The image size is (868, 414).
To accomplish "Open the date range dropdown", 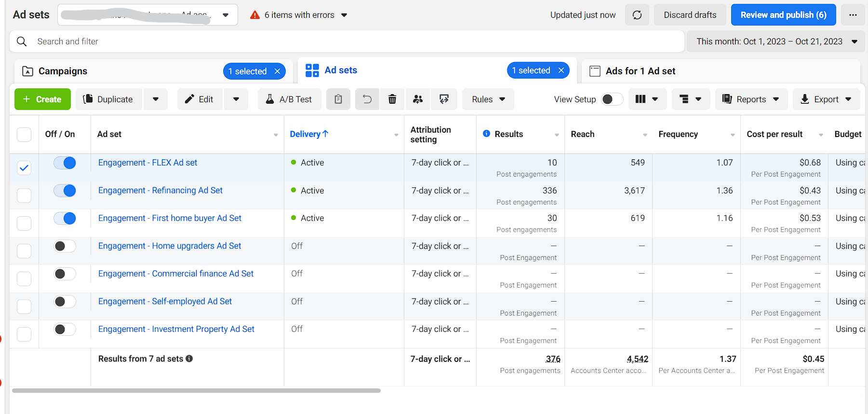I will click(776, 41).
